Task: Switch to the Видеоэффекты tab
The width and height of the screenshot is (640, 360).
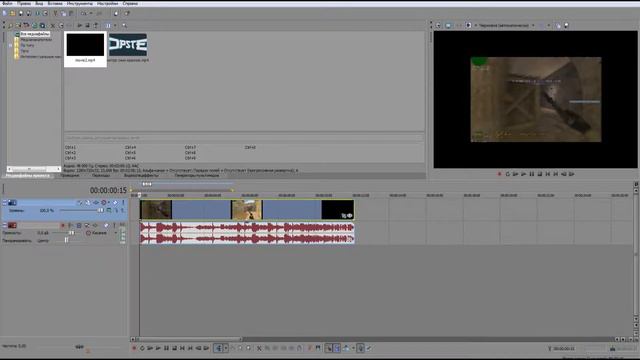Action: click(141, 176)
